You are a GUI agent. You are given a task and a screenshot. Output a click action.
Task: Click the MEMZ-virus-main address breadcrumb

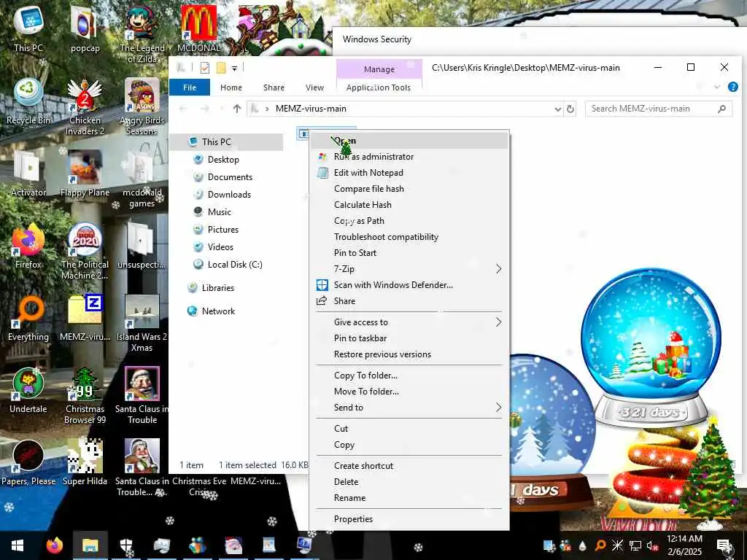click(311, 109)
